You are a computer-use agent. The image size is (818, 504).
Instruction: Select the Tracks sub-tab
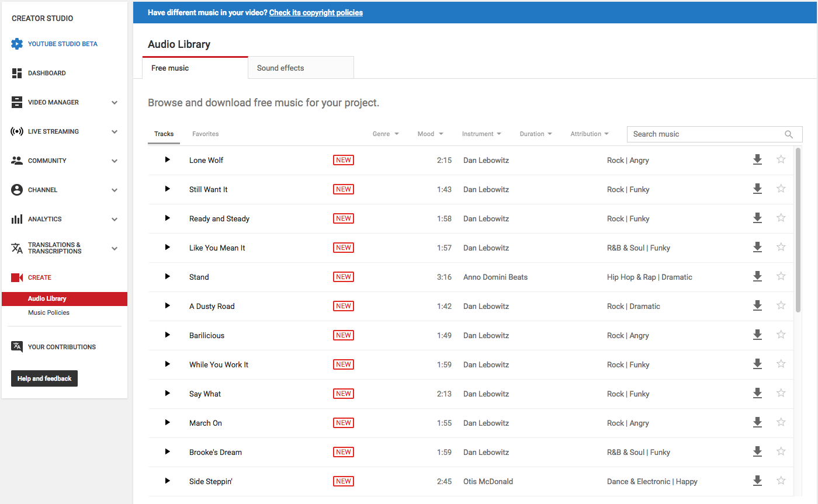[164, 134]
